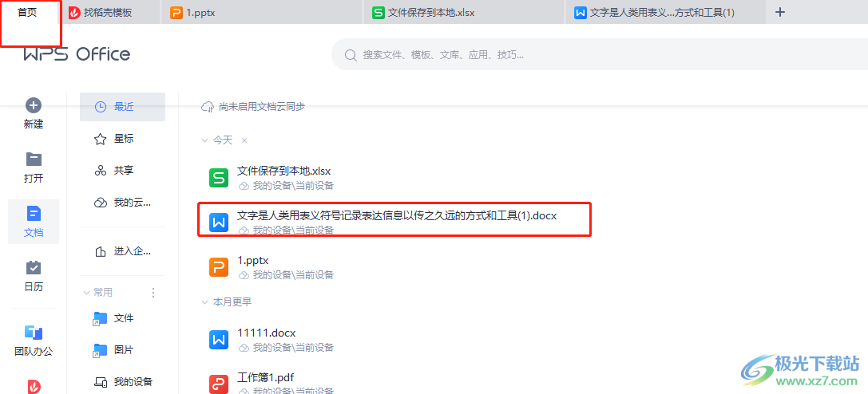Open the 团队办公 icon
Screen dimensions: 868x394
click(x=34, y=332)
